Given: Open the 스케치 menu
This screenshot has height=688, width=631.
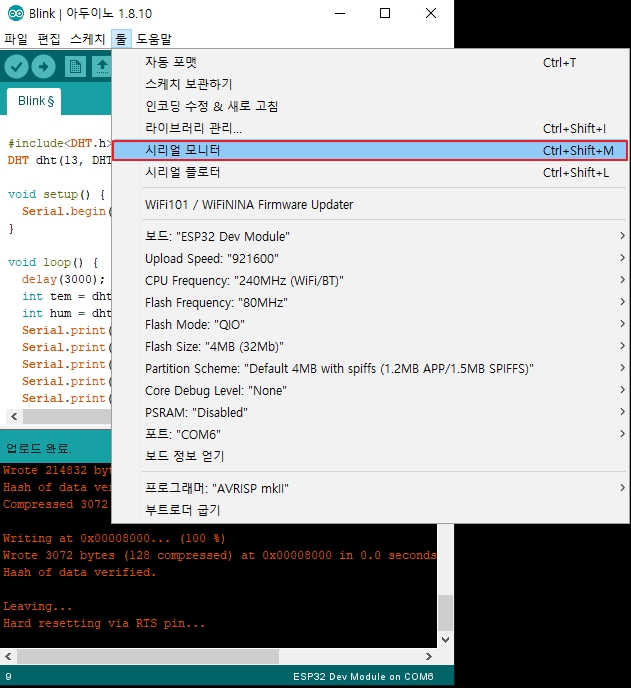Looking at the screenshot, I should (x=88, y=39).
